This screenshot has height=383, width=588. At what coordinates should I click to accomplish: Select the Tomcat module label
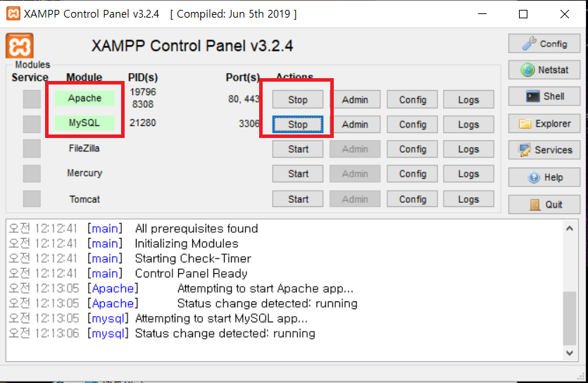pyautogui.click(x=85, y=199)
